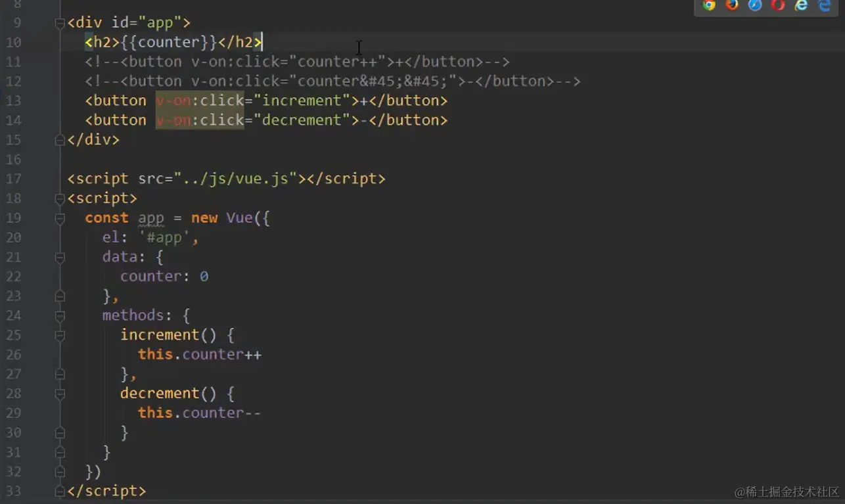Image resolution: width=845 pixels, height=504 pixels.
Task: Collapse the const app = new Vue block
Action: coord(60,218)
